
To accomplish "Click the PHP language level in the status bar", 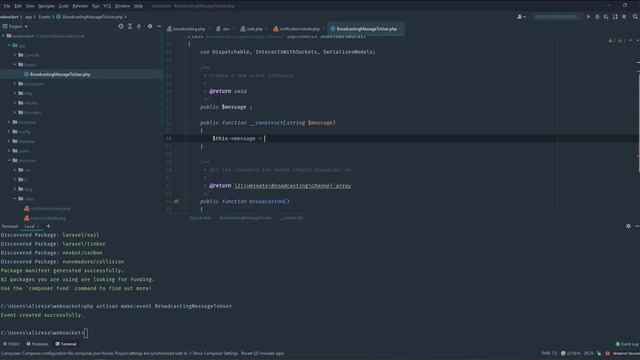I will (549, 353).
